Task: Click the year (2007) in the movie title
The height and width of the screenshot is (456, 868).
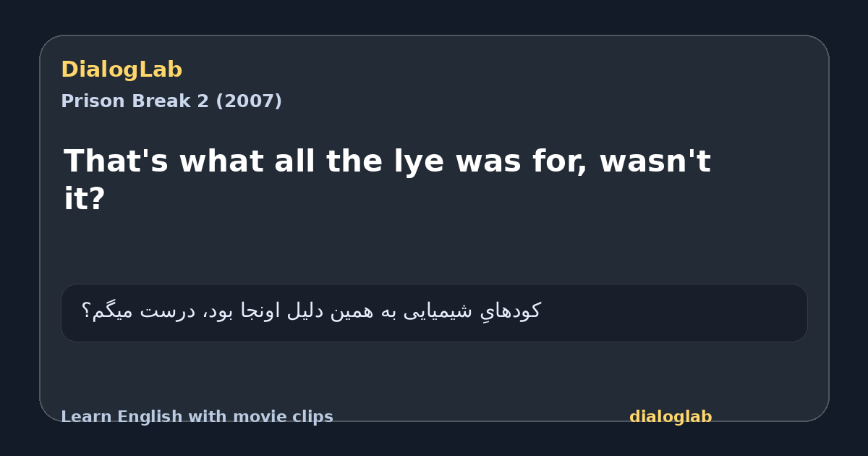Action: tap(249, 101)
